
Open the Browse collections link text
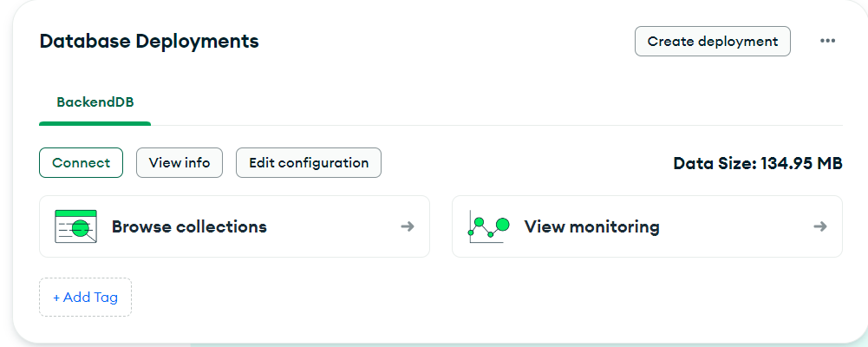click(x=189, y=226)
